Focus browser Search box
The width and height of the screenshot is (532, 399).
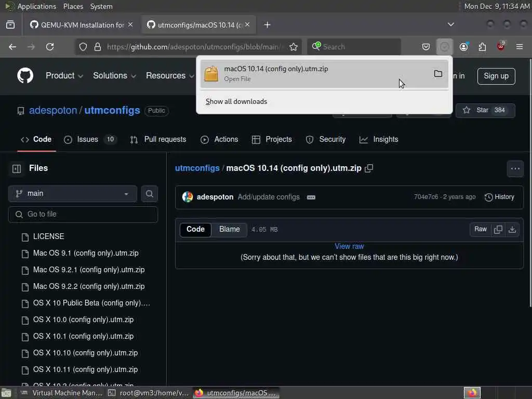(354, 47)
